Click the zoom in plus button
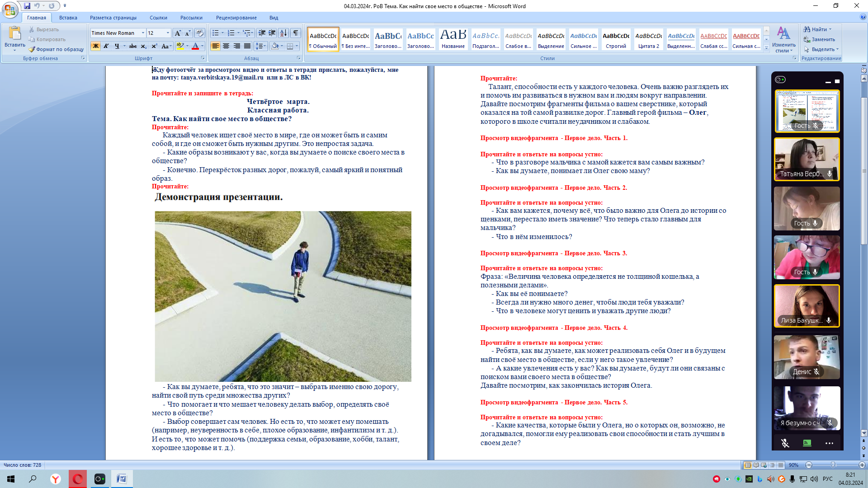The height and width of the screenshot is (488, 868). tap(862, 465)
